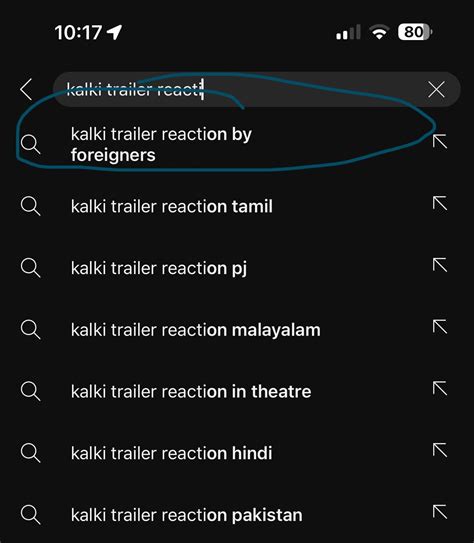Tap the back arrow beside search bar
474x543 pixels.
[26, 89]
